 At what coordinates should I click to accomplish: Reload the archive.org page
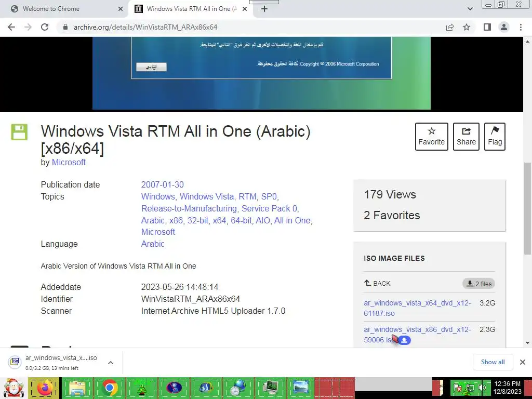tap(45, 27)
